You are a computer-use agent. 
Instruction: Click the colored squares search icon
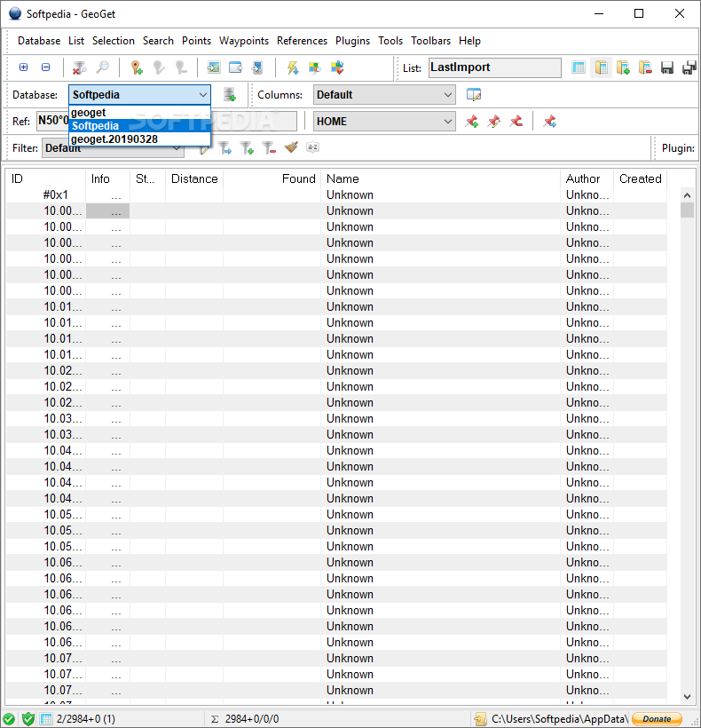click(314, 67)
